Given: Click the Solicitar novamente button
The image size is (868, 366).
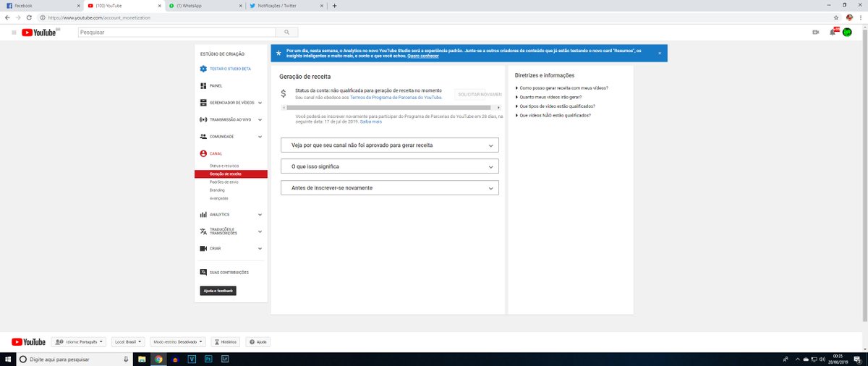Looking at the screenshot, I should [479, 94].
